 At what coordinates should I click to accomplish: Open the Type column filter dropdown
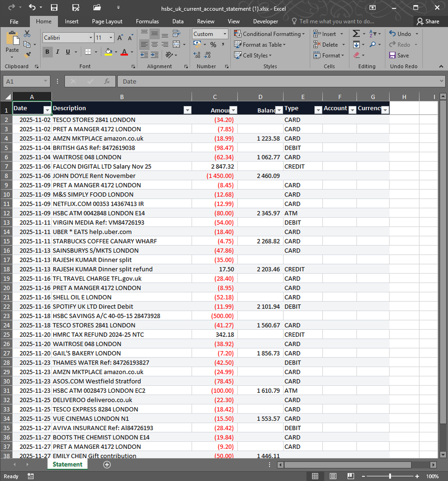[x=318, y=110]
